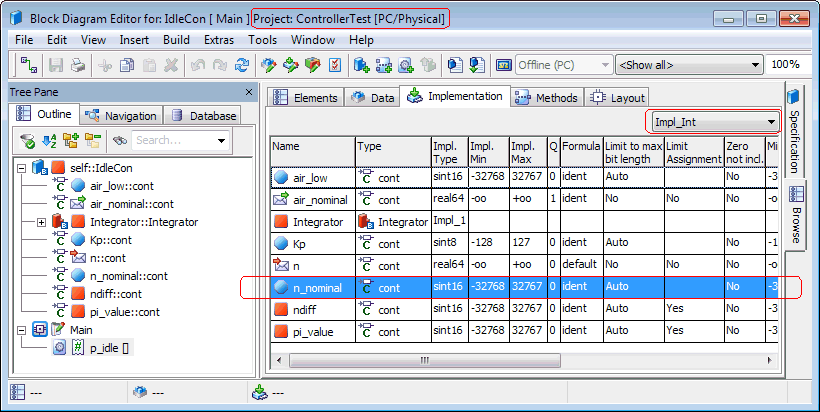Click the Name column header
Viewport: 820px width, 412px height.
pyautogui.click(x=313, y=152)
